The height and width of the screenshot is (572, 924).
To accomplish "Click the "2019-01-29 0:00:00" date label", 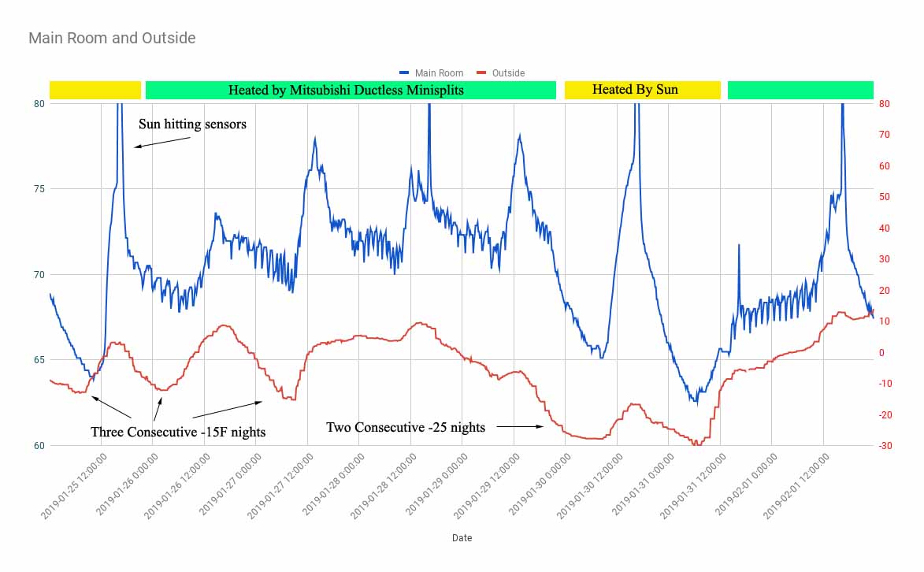I will click(x=436, y=485).
